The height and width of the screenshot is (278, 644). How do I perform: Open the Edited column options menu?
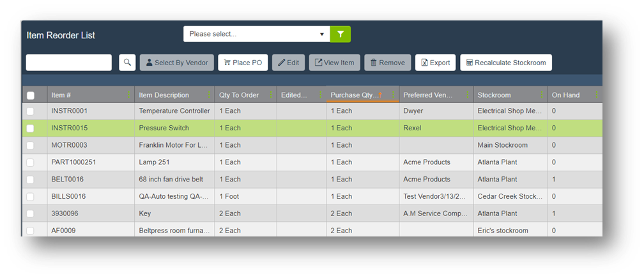point(321,95)
